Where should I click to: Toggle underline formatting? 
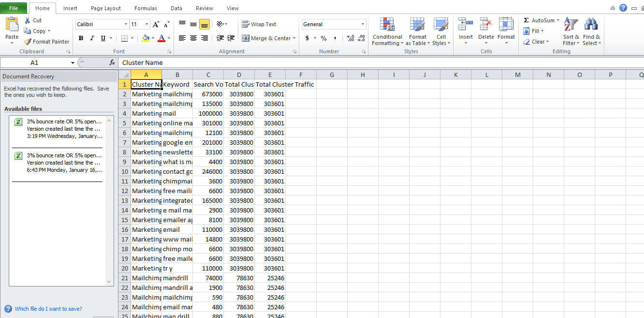coord(103,38)
